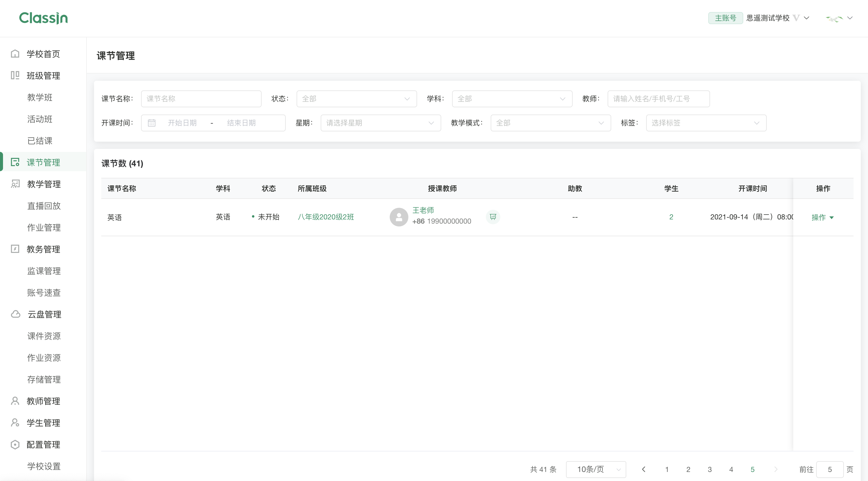Open the 学科 dropdown
The image size is (868, 481).
pyautogui.click(x=512, y=99)
